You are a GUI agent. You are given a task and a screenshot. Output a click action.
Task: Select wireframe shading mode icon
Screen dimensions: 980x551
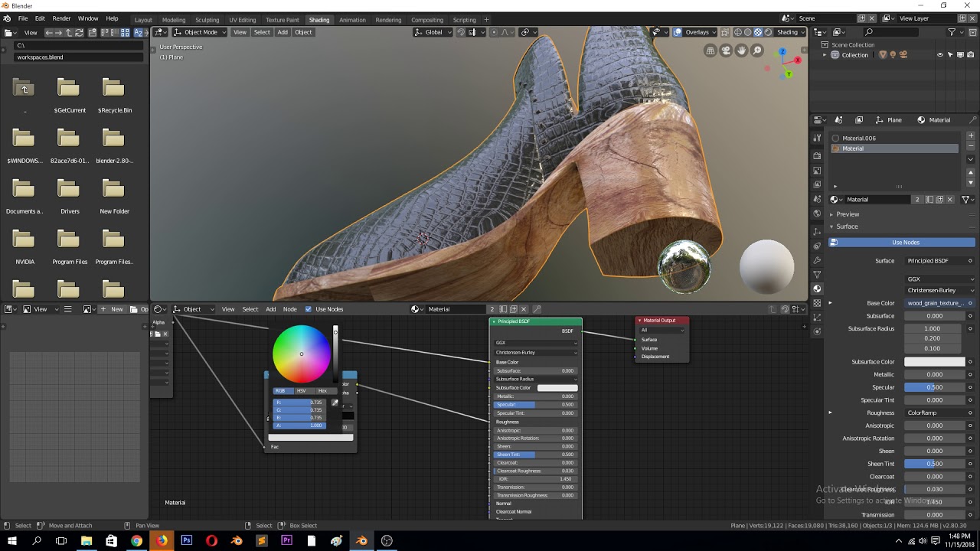tap(737, 32)
